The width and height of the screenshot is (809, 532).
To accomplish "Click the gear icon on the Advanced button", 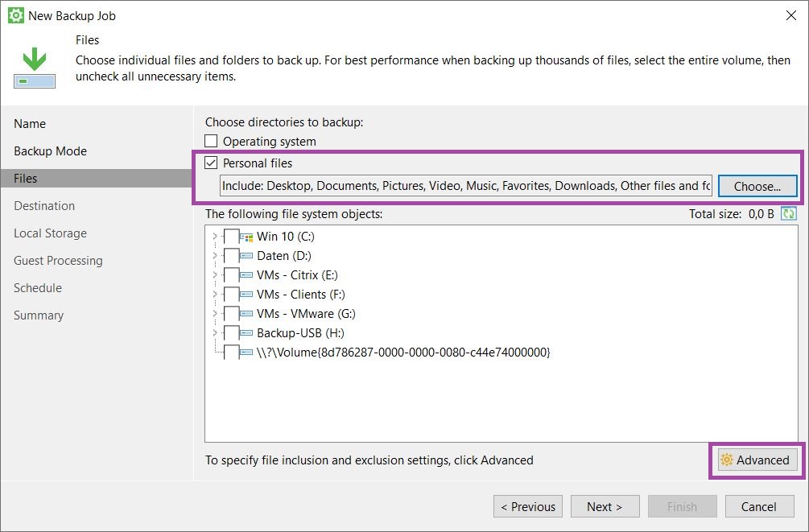I will 727,460.
